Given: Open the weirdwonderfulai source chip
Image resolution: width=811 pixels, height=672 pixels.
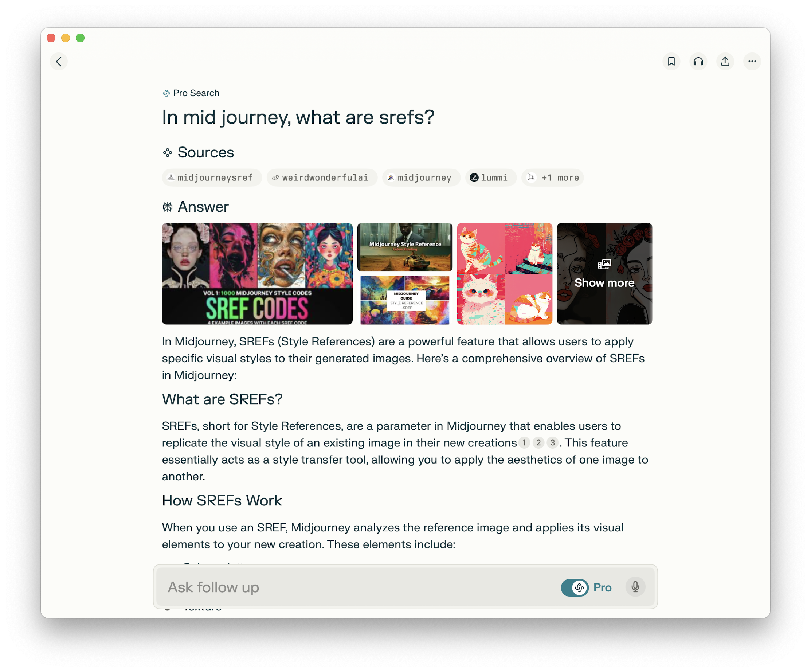Looking at the screenshot, I should (322, 177).
